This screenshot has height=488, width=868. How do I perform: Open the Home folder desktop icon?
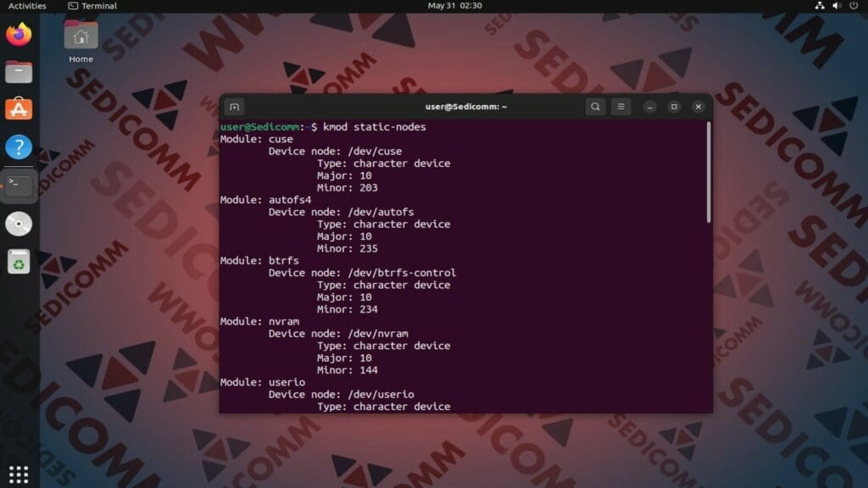click(x=81, y=42)
